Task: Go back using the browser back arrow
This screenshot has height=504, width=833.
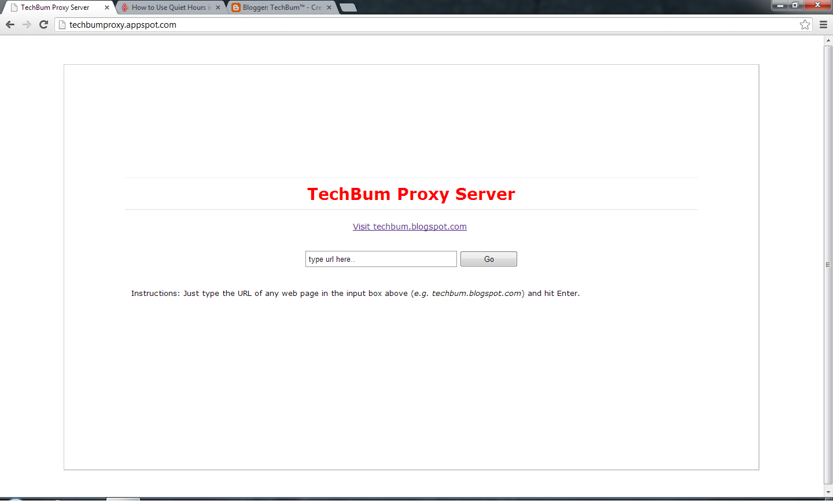Action: coord(10,24)
